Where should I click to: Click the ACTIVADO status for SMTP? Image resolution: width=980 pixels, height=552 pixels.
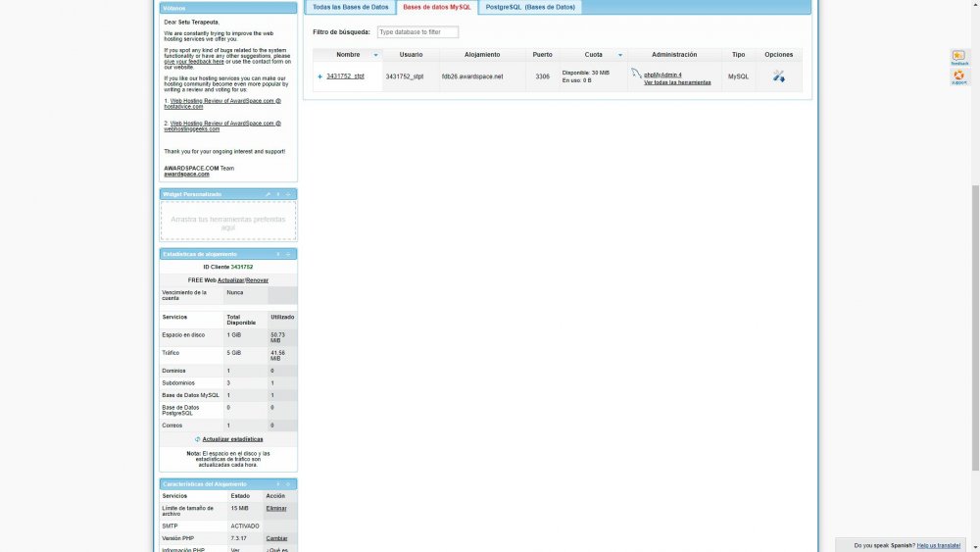pyautogui.click(x=244, y=527)
